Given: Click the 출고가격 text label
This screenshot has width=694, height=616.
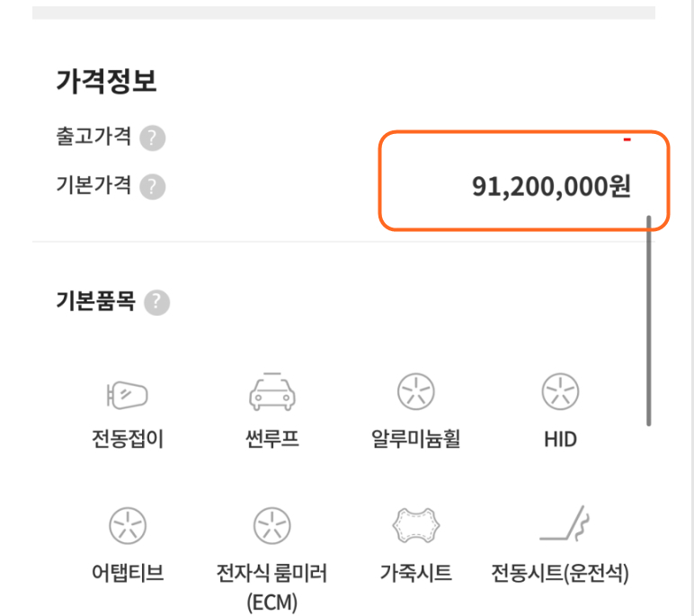Looking at the screenshot, I should click(93, 138).
